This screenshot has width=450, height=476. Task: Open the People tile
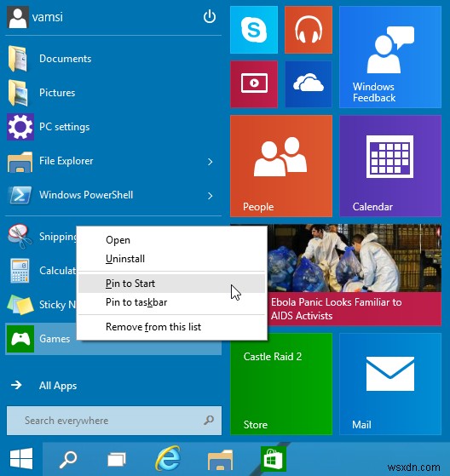(x=281, y=166)
